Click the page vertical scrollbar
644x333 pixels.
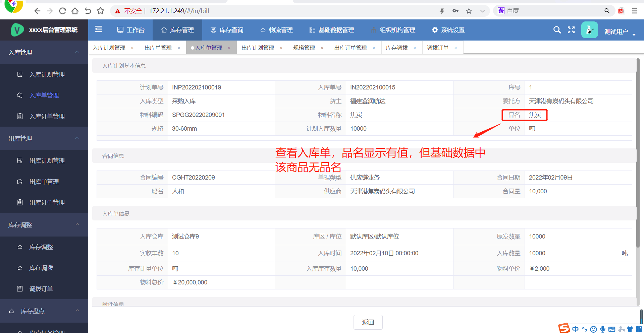638,152
